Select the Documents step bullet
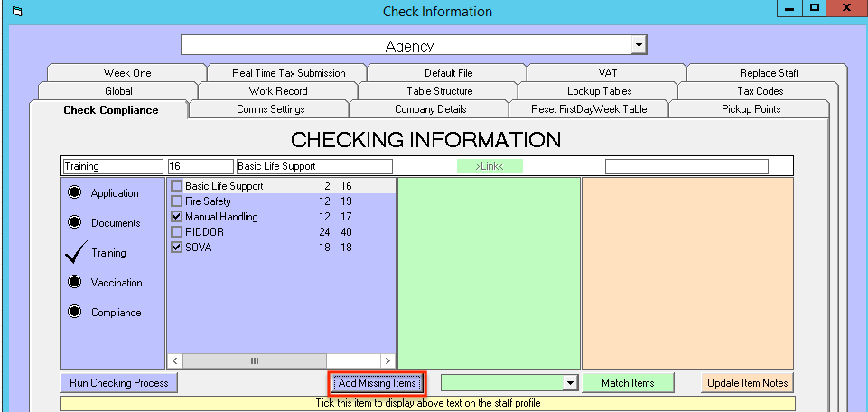This screenshot has width=868, height=412. (75, 223)
